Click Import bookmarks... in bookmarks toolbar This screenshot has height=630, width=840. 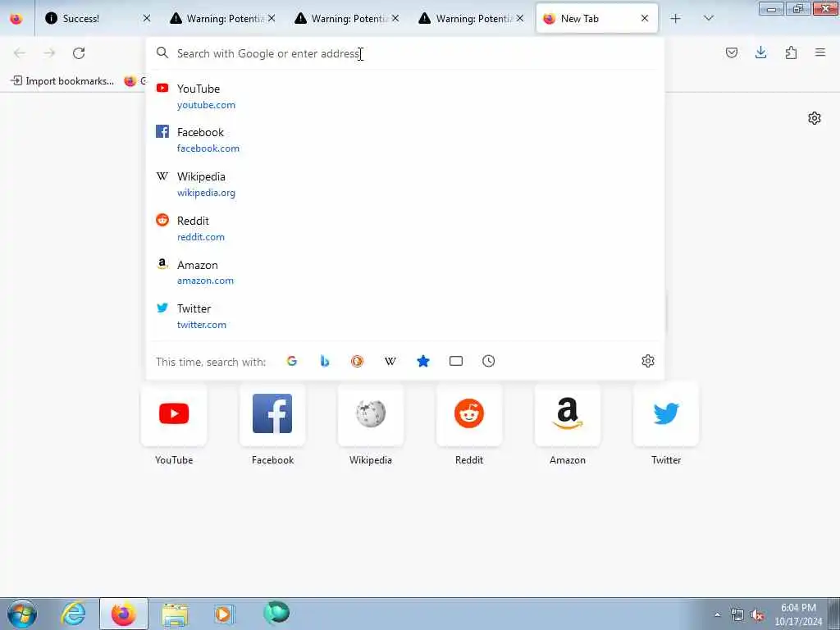(62, 81)
